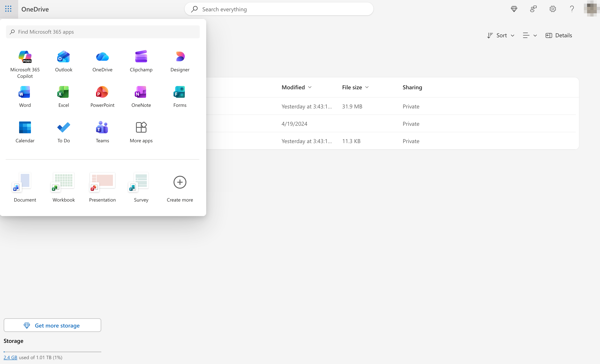Open the OneDrive app icon
Screen dimensions: 600x364
(x=102, y=61)
